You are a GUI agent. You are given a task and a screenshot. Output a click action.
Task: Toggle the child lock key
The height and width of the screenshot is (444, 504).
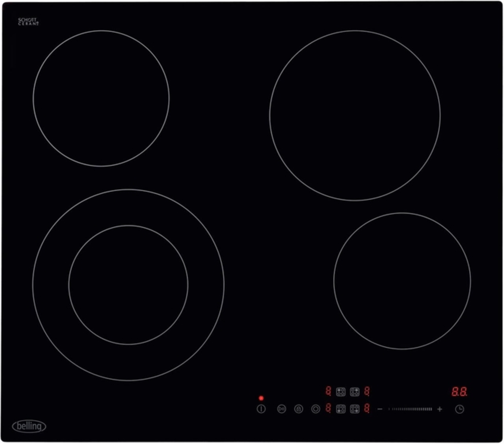tap(299, 409)
